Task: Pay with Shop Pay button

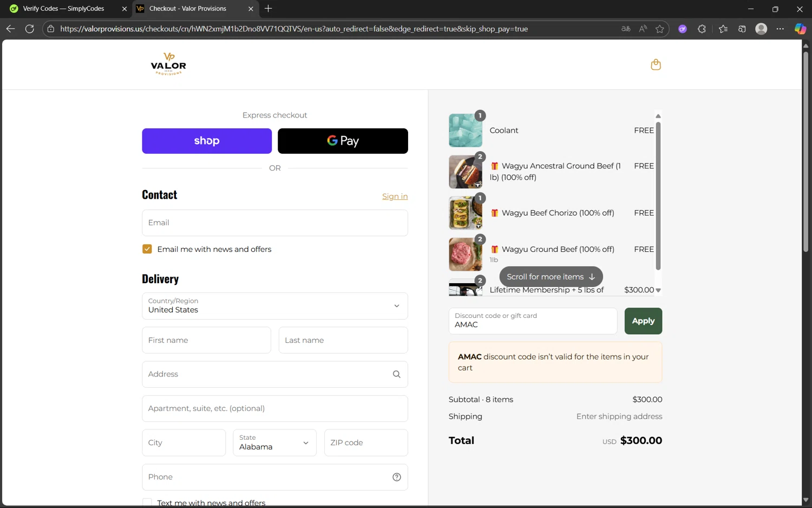Action: point(207,141)
